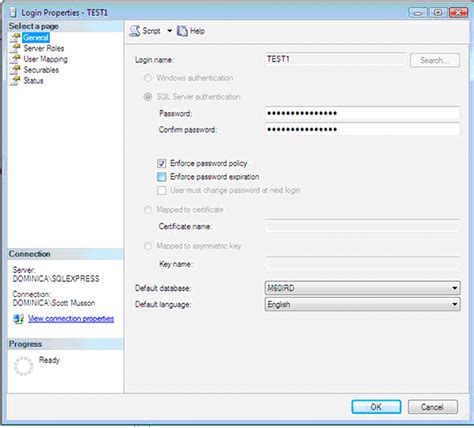The image size is (474, 428).
Task: Click the Confirm password field
Action: [x=362, y=129]
